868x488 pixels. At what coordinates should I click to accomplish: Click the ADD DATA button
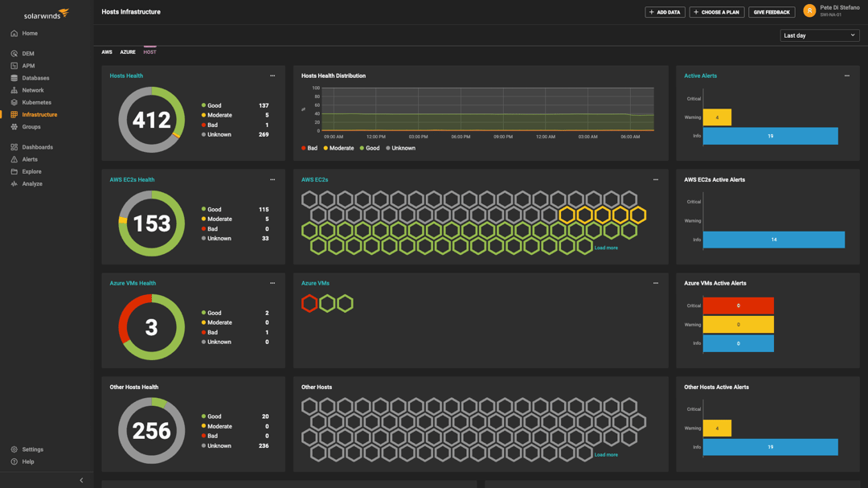pyautogui.click(x=664, y=12)
